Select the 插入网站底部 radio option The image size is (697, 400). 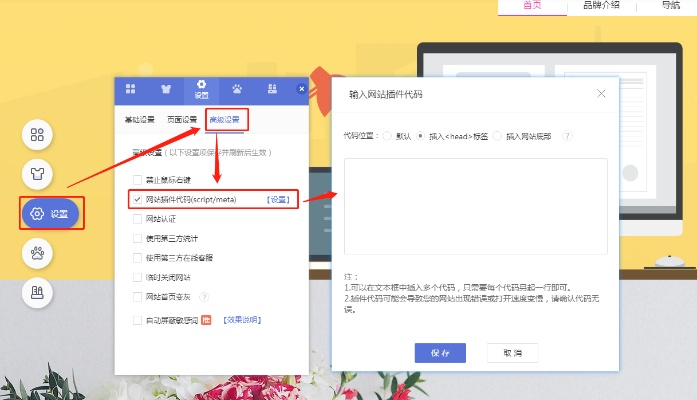pos(497,136)
